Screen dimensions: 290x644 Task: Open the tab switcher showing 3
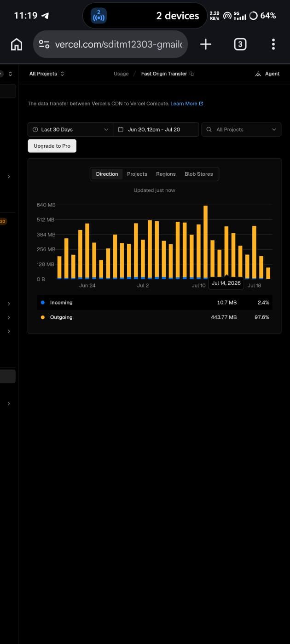click(x=240, y=44)
